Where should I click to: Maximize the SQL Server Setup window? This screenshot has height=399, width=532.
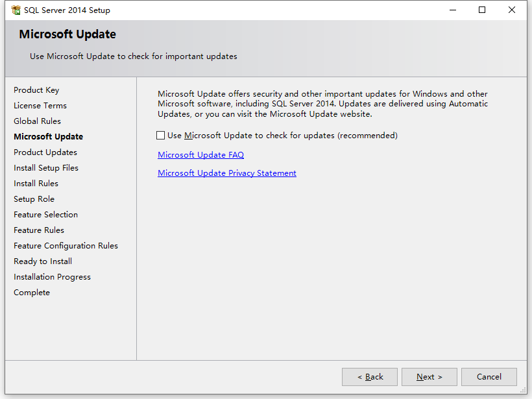(x=482, y=10)
